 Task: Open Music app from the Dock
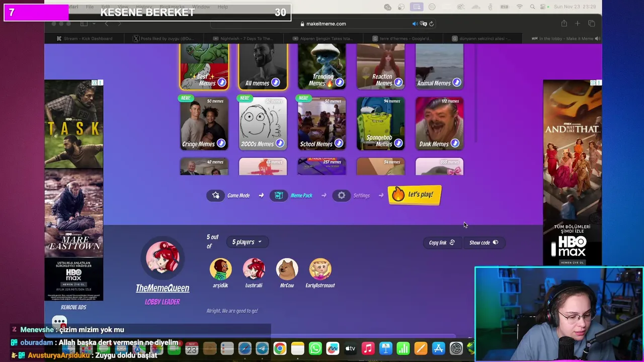tap(368, 348)
